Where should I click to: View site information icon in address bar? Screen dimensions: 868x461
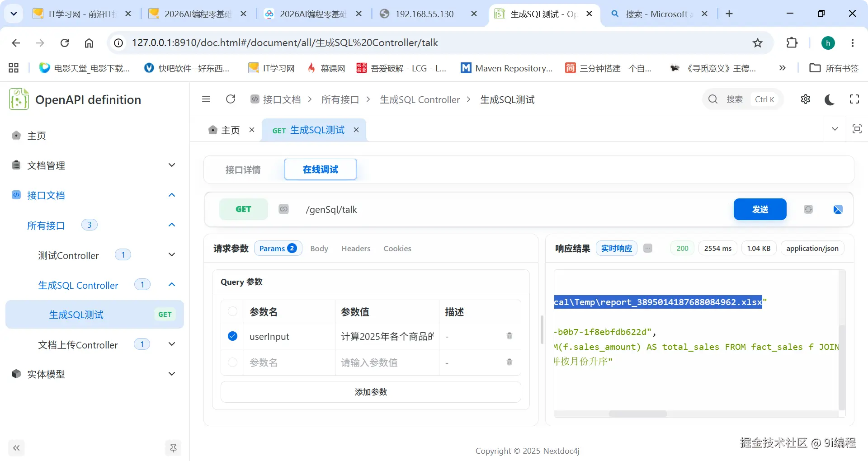[118, 43]
